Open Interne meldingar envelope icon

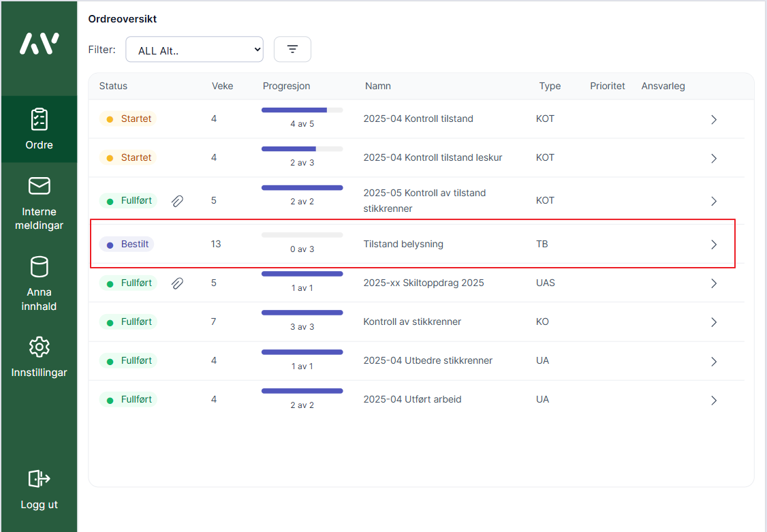click(39, 186)
